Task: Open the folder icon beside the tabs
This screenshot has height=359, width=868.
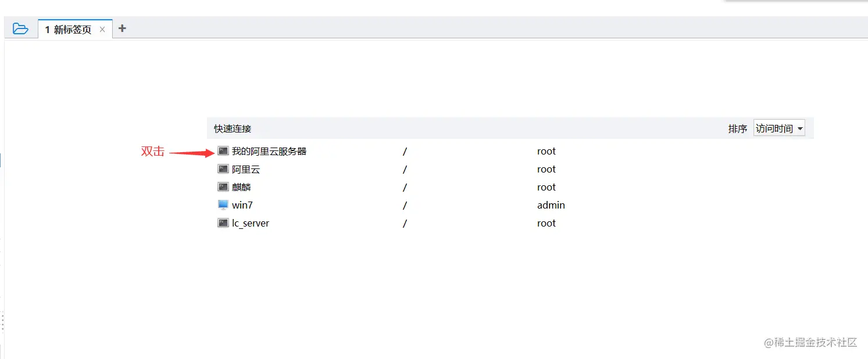Action: (x=20, y=28)
